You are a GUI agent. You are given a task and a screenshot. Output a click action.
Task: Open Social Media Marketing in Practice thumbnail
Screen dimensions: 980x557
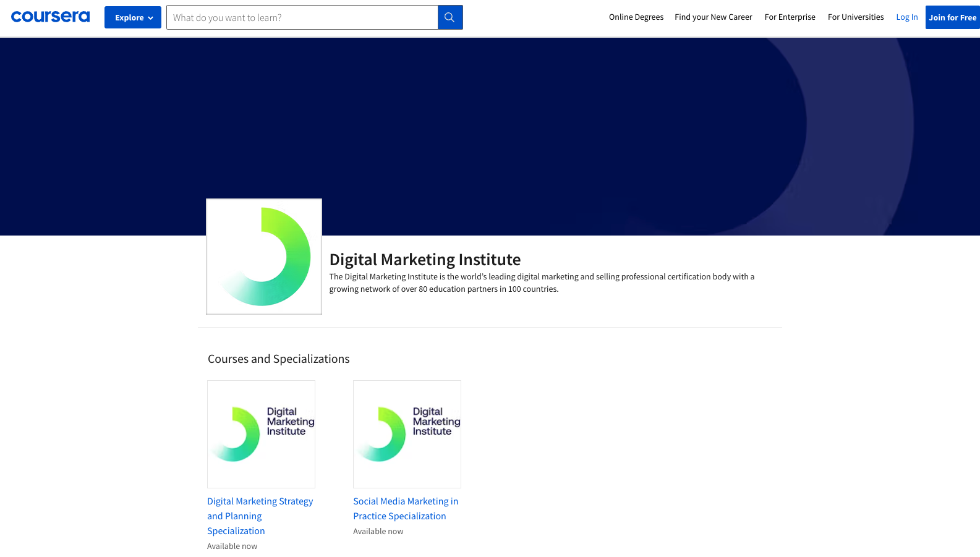click(x=407, y=434)
